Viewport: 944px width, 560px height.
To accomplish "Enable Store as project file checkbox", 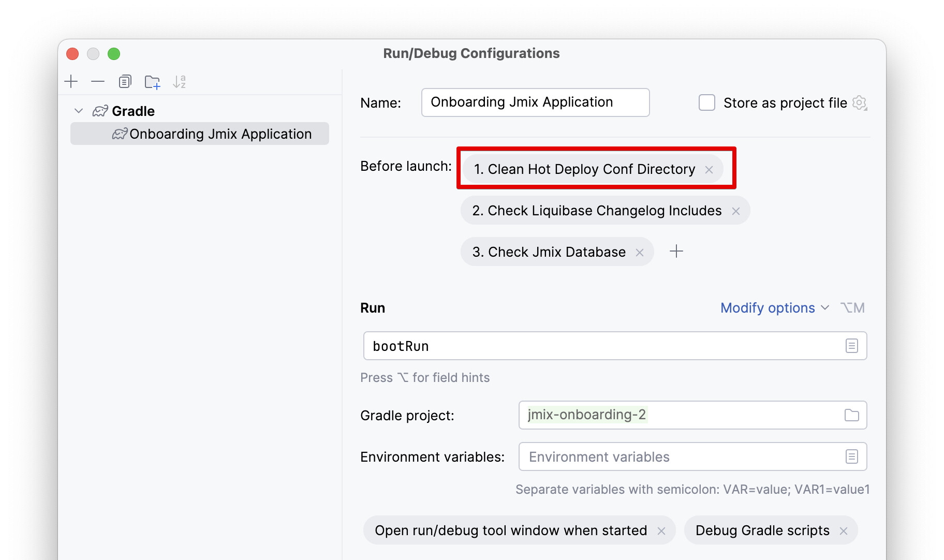I will click(x=707, y=102).
